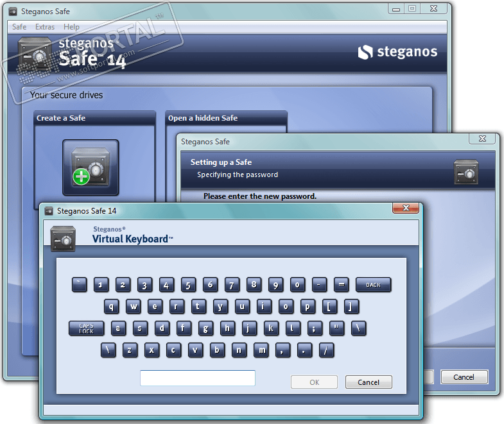The width and height of the screenshot is (504, 424).
Task: Click Cancel in the Virtual Keyboard dialog
Action: click(369, 382)
